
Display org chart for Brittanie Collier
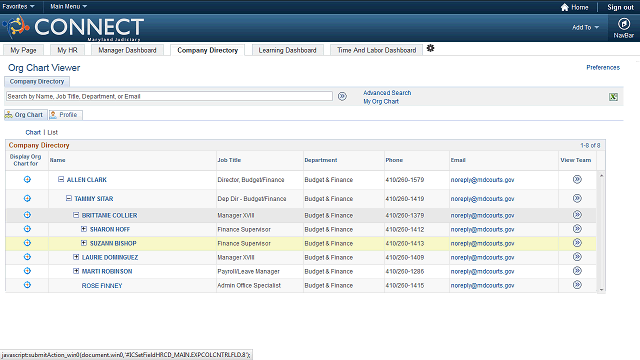click(x=27, y=215)
